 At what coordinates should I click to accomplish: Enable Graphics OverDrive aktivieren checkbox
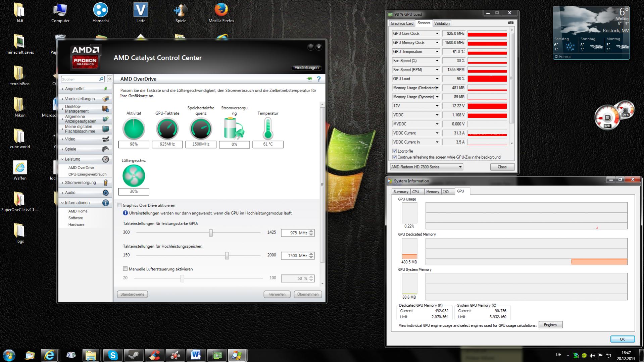[x=119, y=205]
